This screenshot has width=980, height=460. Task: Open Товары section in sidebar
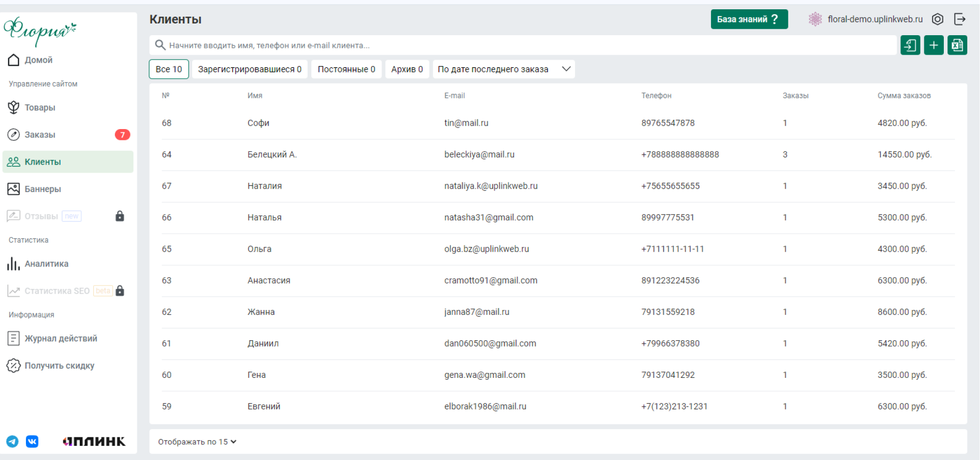40,108
